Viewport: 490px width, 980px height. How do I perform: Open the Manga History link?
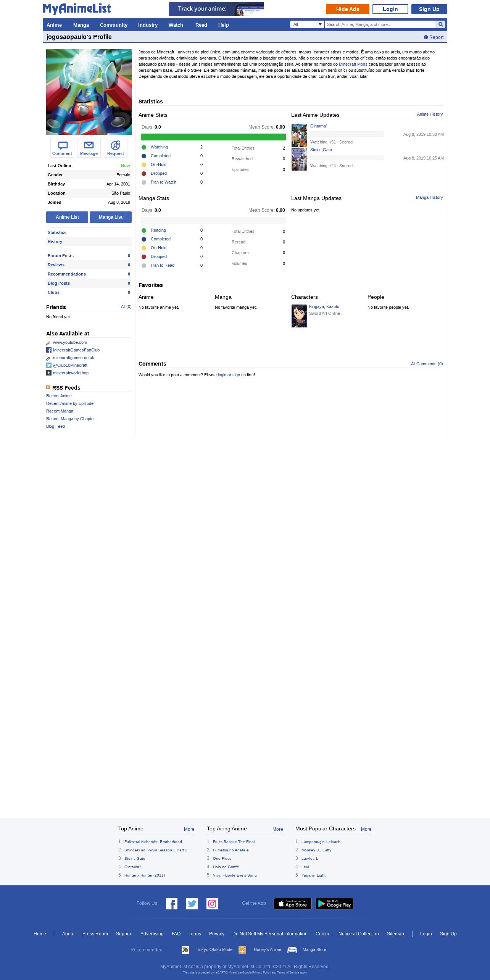[429, 197]
